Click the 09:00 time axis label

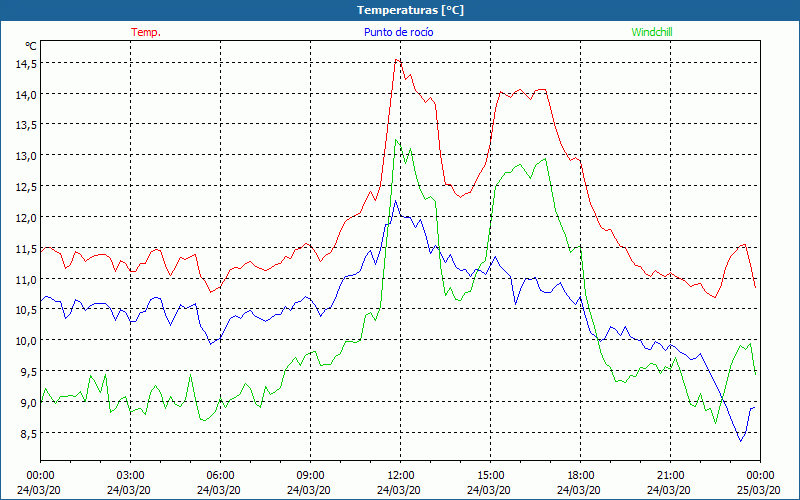tap(311, 476)
